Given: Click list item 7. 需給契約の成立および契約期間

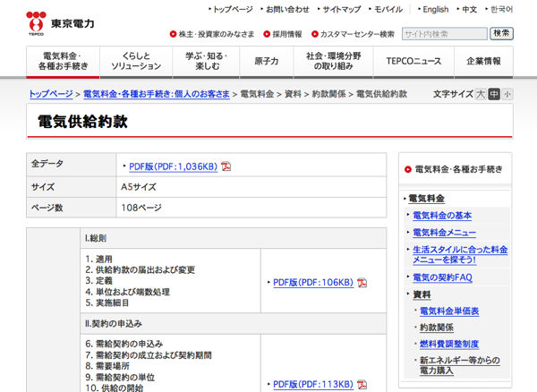Looking at the screenshot, I should point(149,355).
